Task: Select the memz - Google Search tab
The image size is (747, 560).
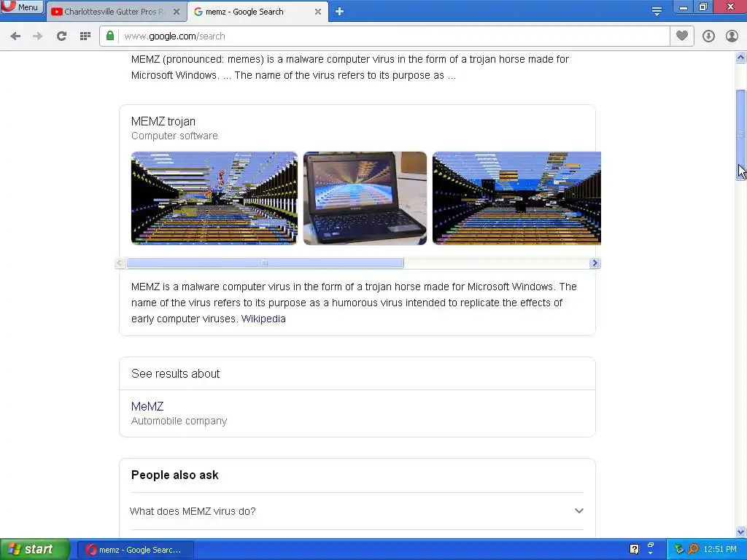Action: pos(244,12)
